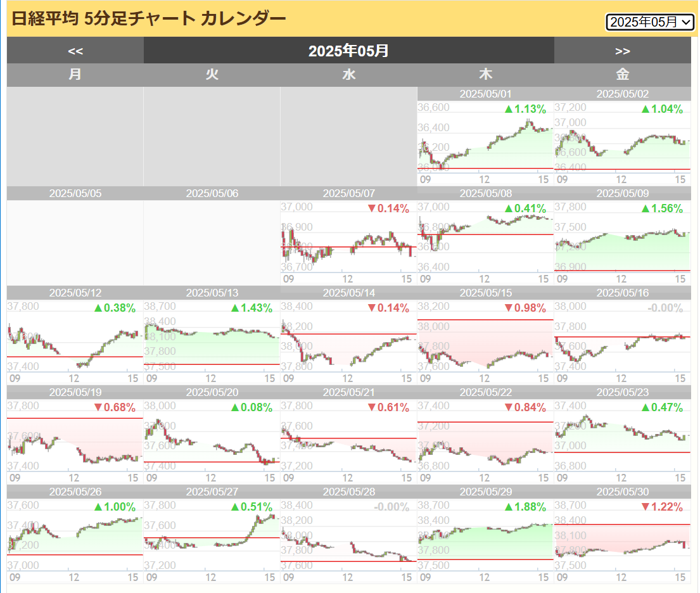This screenshot has height=593, width=700.
Task: Click the ▲0.41% change value
Action: pyautogui.click(x=525, y=208)
